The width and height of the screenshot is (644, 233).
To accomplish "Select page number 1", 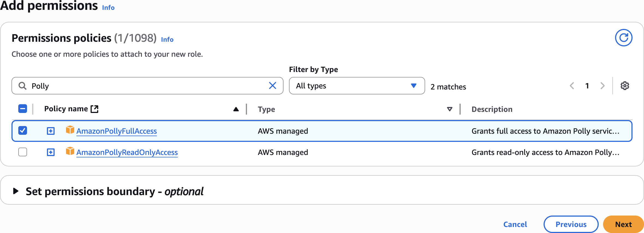I will click(x=587, y=86).
